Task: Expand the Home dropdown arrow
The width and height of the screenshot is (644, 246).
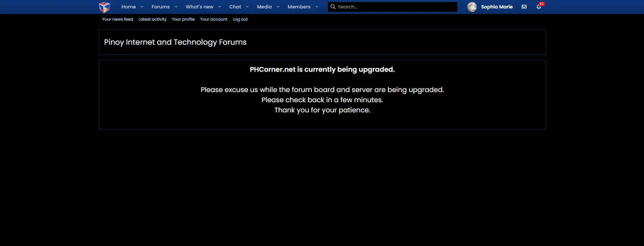Action: pos(142,7)
